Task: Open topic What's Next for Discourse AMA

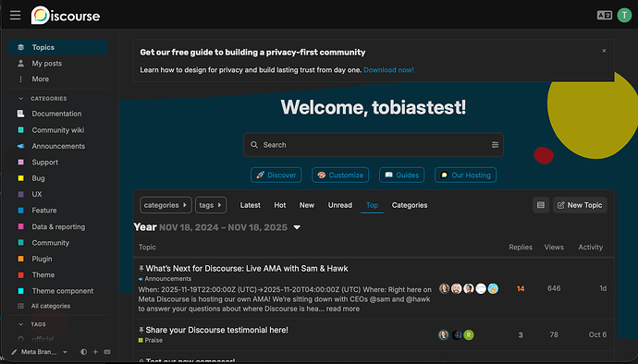Action: click(x=247, y=269)
